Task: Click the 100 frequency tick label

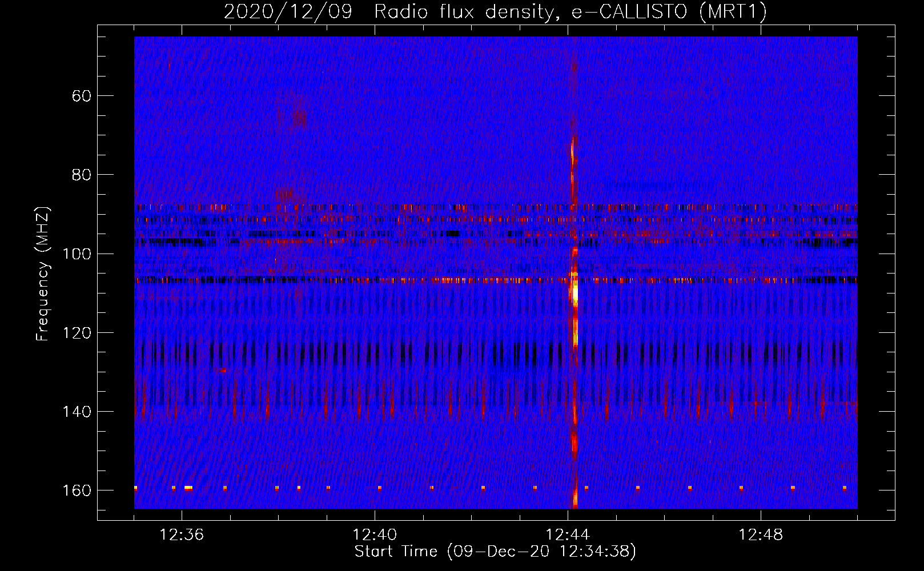Action: coord(77,254)
